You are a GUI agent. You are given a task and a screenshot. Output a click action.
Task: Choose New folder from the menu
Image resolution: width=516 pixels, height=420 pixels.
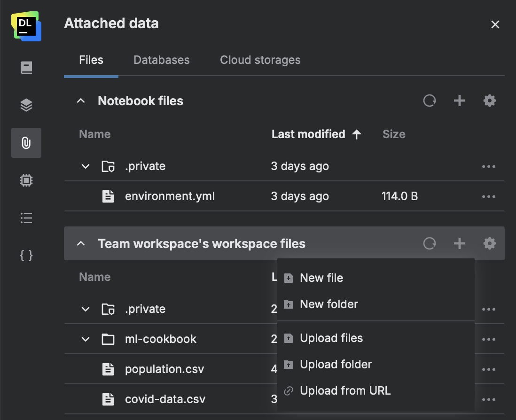click(376, 304)
